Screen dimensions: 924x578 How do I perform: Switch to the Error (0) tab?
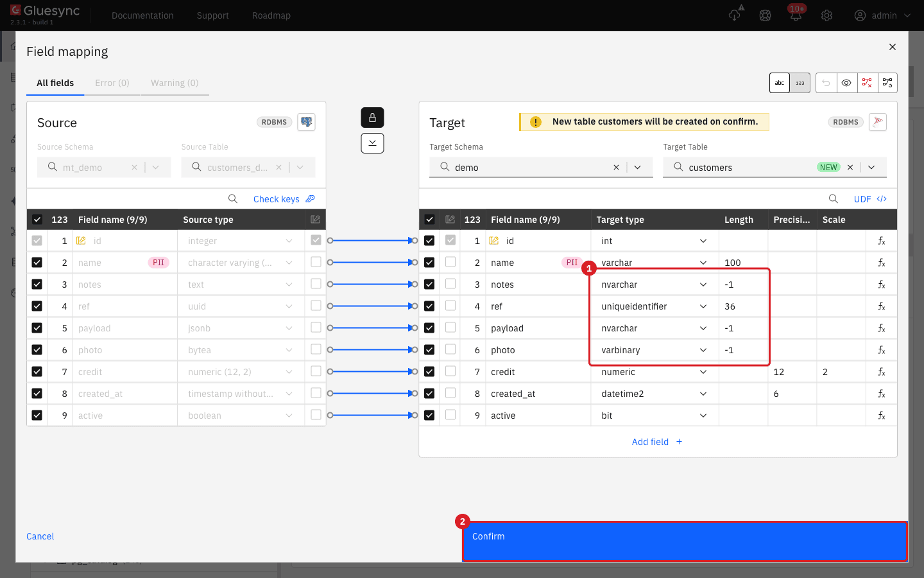[112, 83]
